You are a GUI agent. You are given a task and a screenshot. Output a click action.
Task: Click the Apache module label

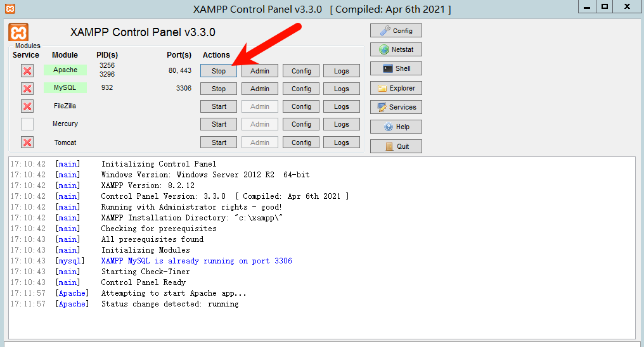[65, 70]
